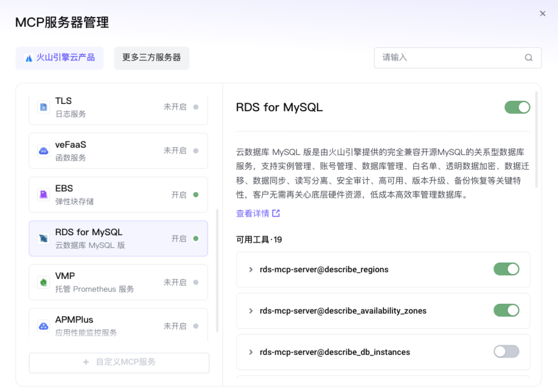Disable the RDS for MySQL main toggle
Viewport: 558px width, 392px height.
click(517, 108)
